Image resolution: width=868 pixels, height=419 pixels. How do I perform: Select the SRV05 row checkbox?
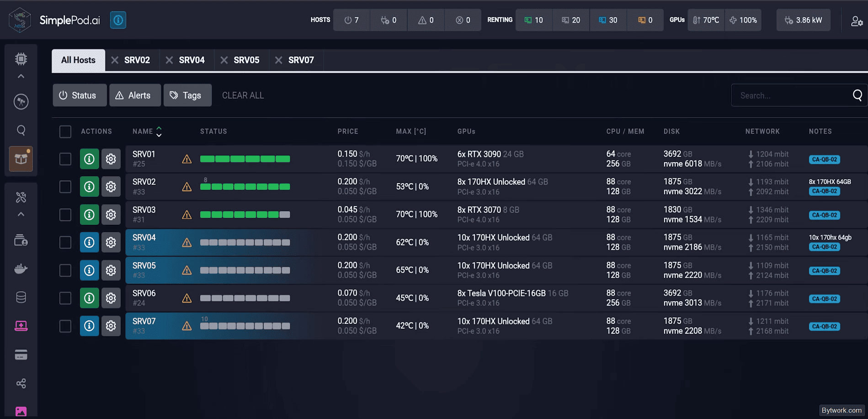[x=65, y=270]
